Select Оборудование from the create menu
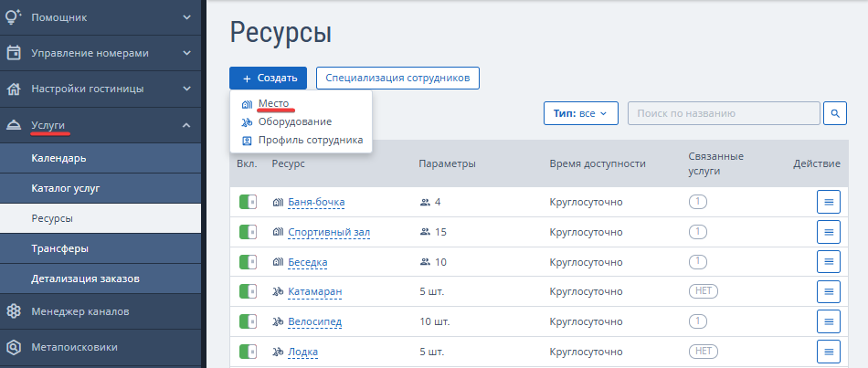 (295, 121)
